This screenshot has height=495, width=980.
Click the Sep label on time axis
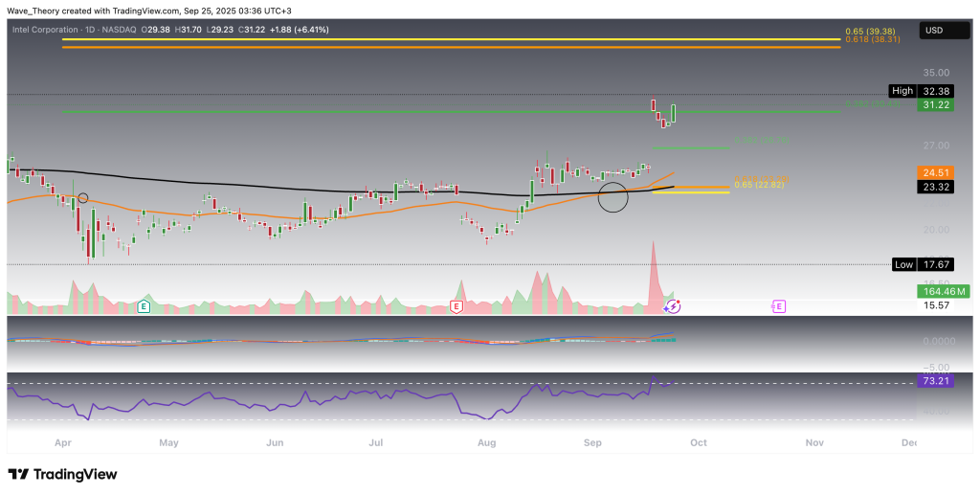(592, 442)
